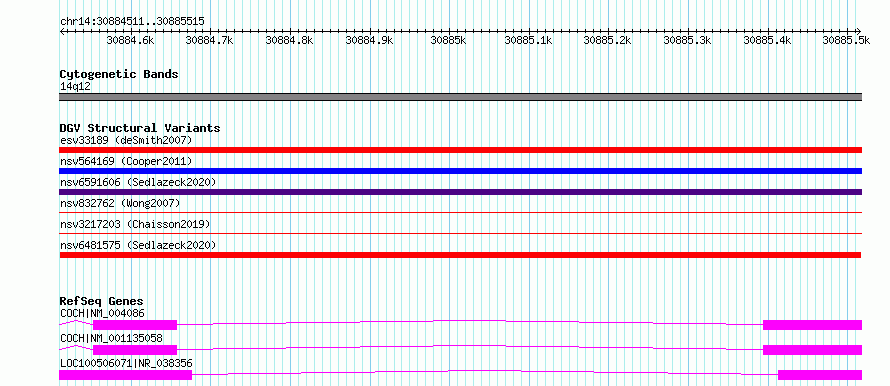
Task: Click the 30884.6k ruler tick label
Action: pyautogui.click(x=131, y=40)
